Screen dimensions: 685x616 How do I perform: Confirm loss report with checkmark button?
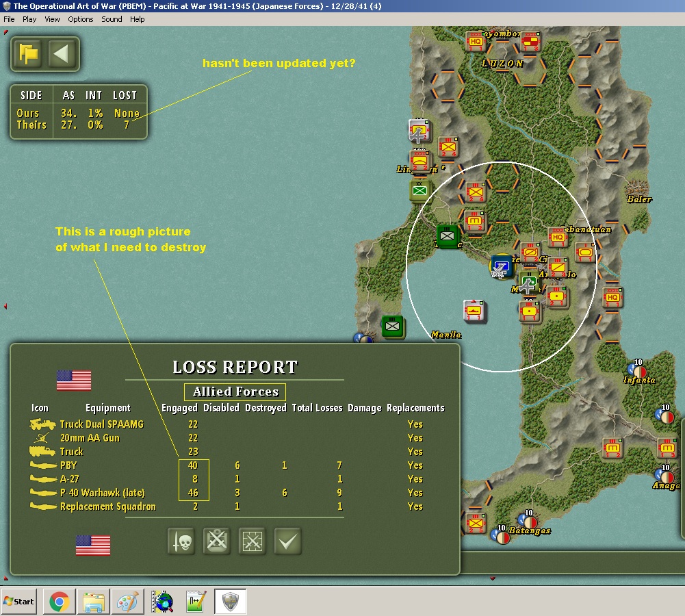point(288,541)
